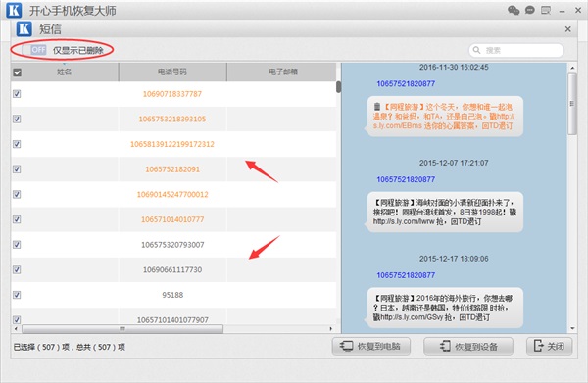Click the WeChat icon in title bar
The width and height of the screenshot is (588, 383).
tap(514, 10)
